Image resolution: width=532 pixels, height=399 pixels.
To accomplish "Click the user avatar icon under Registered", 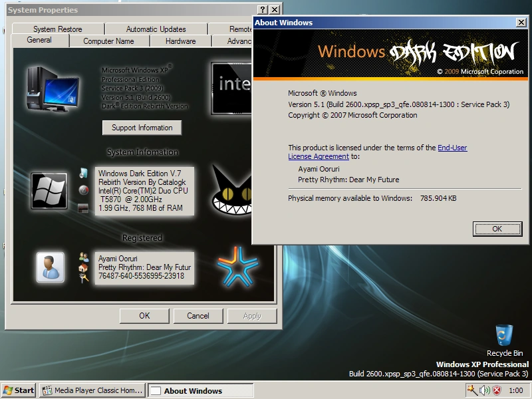I will pyautogui.click(x=51, y=267).
